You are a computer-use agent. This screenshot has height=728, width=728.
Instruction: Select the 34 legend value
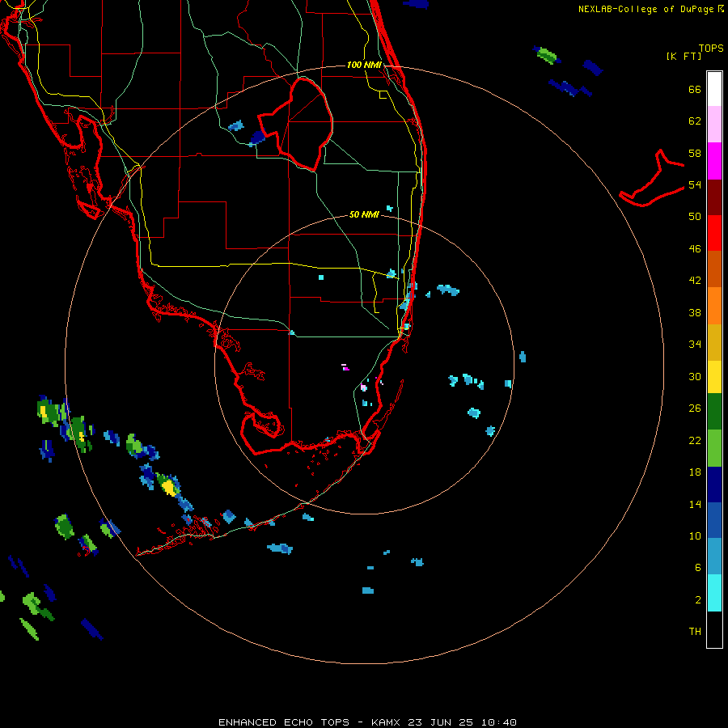(x=695, y=344)
